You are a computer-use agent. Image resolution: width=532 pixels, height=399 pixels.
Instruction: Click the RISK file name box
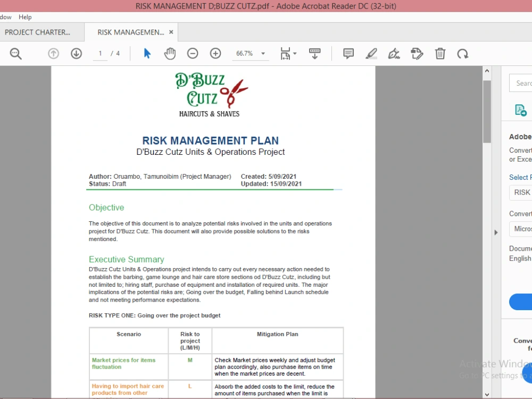[x=520, y=193]
